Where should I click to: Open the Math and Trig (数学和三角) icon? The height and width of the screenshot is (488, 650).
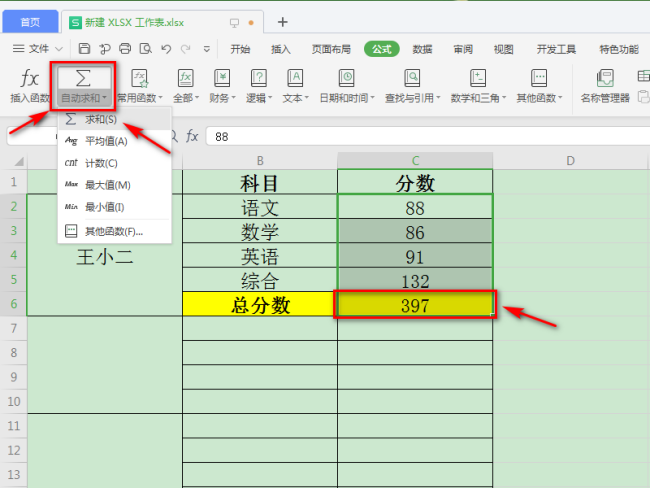[x=478, y=78]
